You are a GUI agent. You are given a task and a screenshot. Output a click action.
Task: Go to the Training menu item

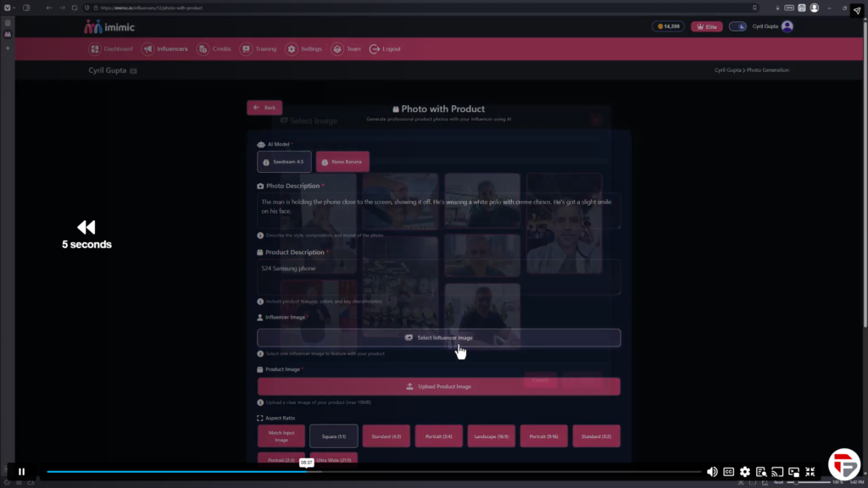[x=259, y=49]
